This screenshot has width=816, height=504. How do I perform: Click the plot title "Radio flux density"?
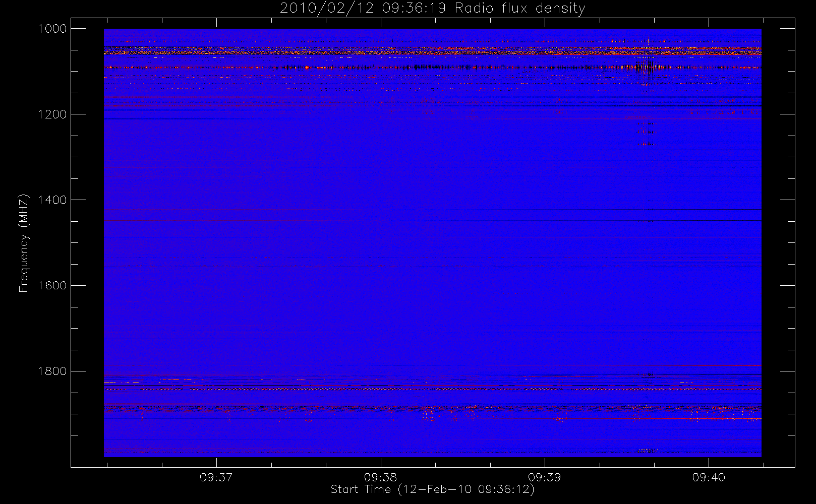pyautogui.click(x=520, y=9)
